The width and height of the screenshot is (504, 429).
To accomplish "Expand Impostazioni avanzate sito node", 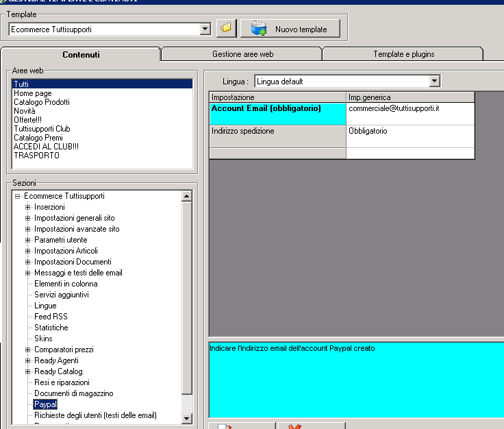I will 27,229.
